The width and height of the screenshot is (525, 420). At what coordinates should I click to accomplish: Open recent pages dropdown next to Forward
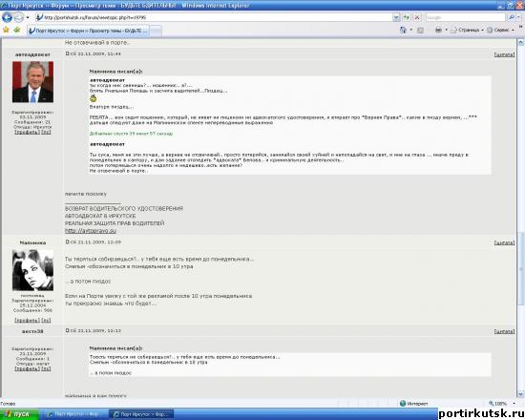[x=28, y=17]
